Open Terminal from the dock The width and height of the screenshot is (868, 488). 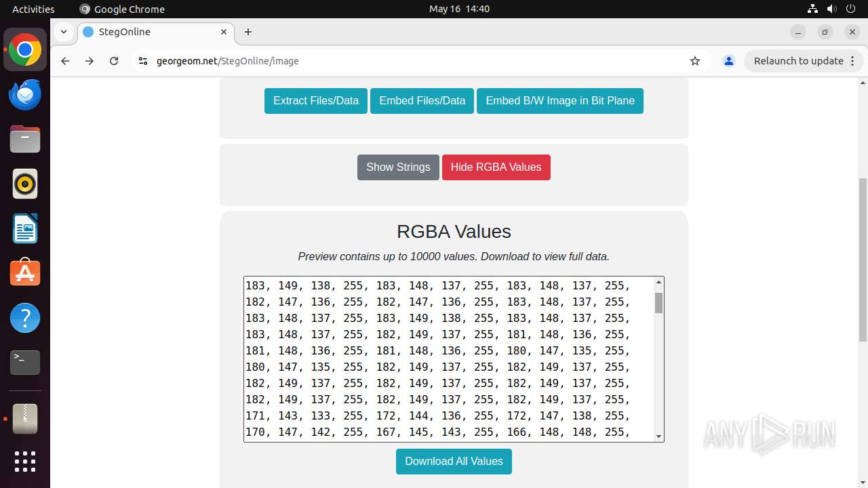[25, 363]
